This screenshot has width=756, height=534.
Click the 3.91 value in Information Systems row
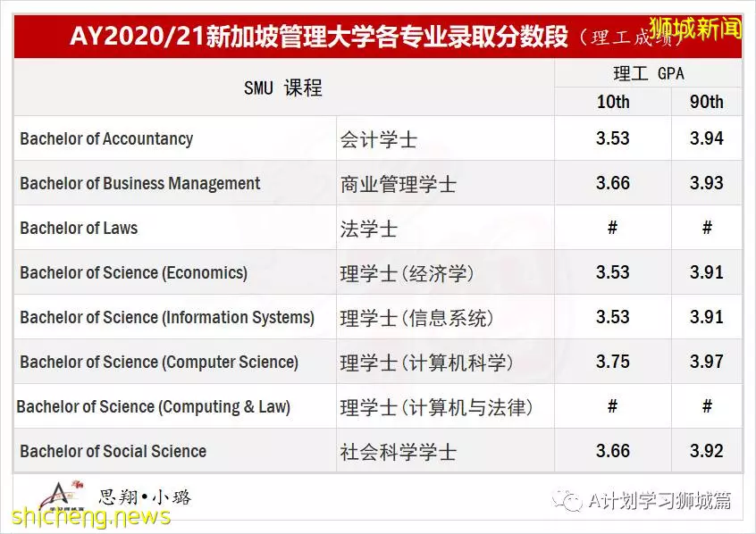pos(706,317)
